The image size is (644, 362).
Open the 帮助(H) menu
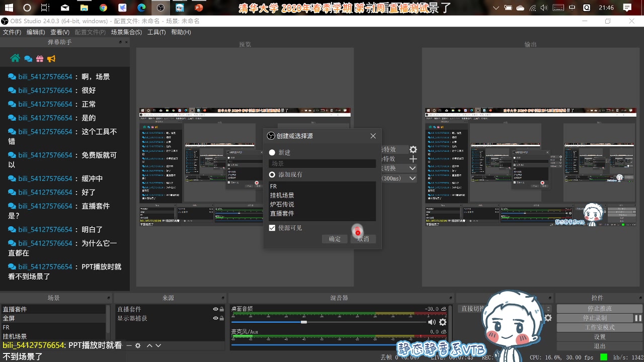(181, 32)
